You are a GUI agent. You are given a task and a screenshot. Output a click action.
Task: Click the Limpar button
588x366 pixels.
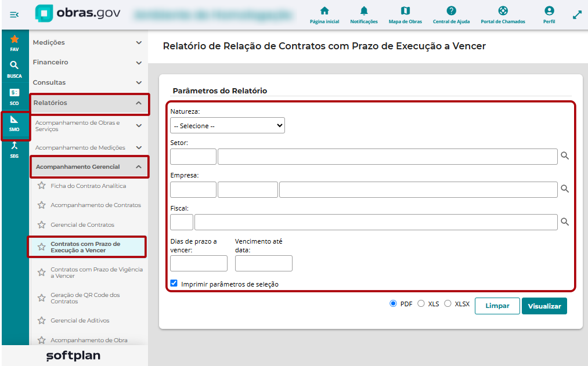tap(497, 306)
